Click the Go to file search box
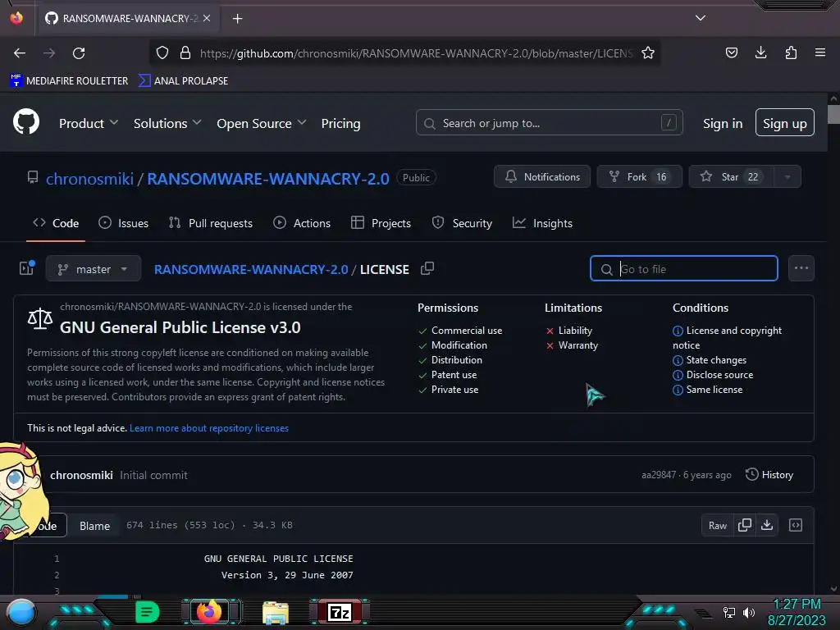This screenshot has width=840, height=630. point(683,268)
